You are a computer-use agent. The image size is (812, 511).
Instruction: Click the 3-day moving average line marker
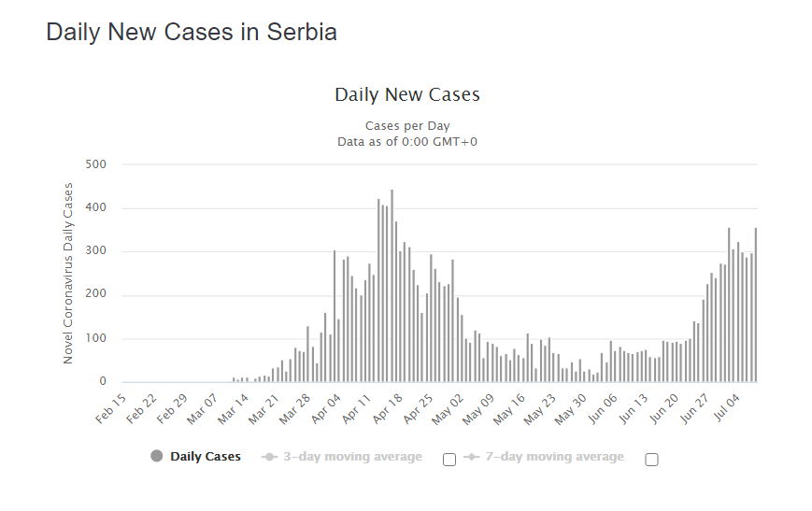(x=270, y=457)
